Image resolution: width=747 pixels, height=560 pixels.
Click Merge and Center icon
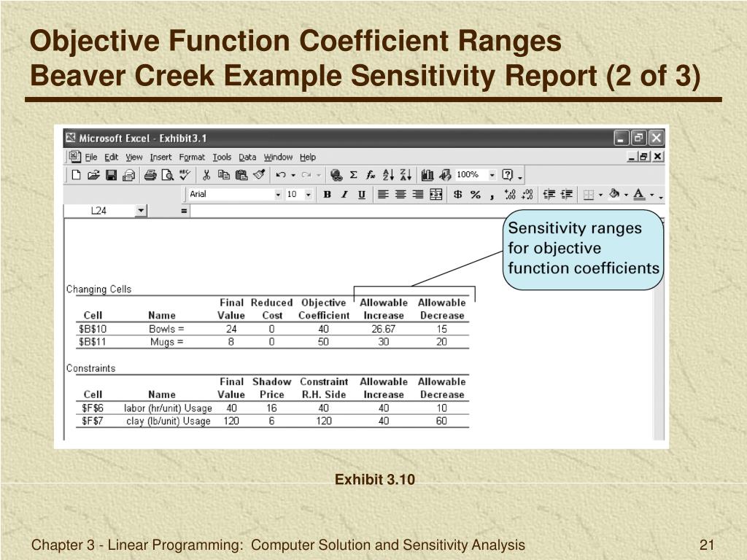(x=436, y=194)
